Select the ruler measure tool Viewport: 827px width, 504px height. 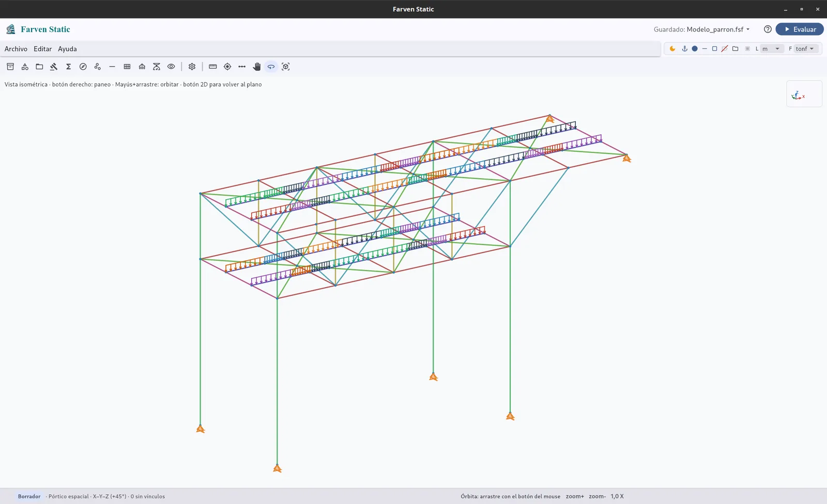212,67
